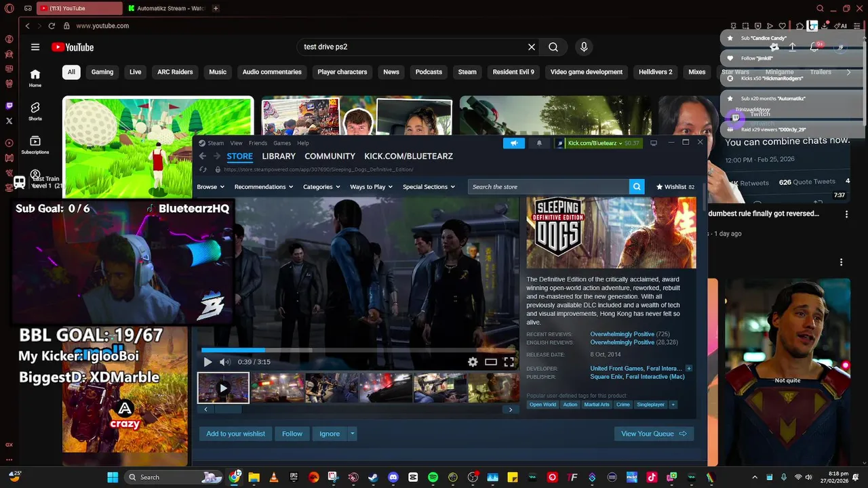Add more tags with plus button

(x=673, y=405)
